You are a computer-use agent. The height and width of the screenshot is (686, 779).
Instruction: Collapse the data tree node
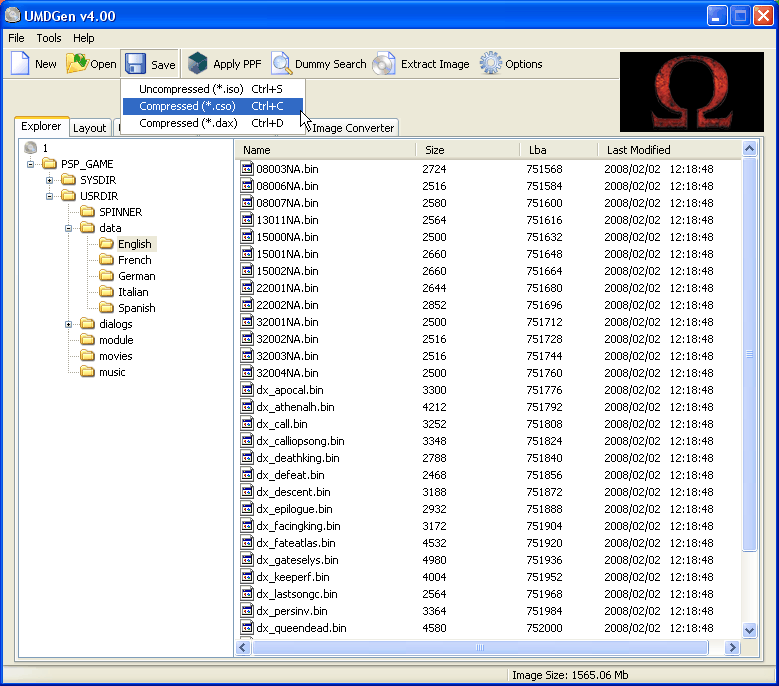point(69,228)
